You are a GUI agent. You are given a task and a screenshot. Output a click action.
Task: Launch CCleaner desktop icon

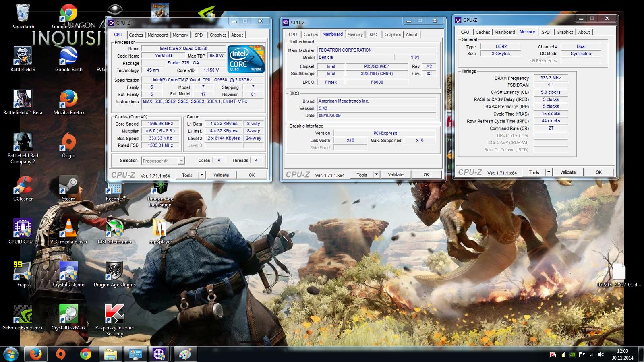tap(23, 189)
